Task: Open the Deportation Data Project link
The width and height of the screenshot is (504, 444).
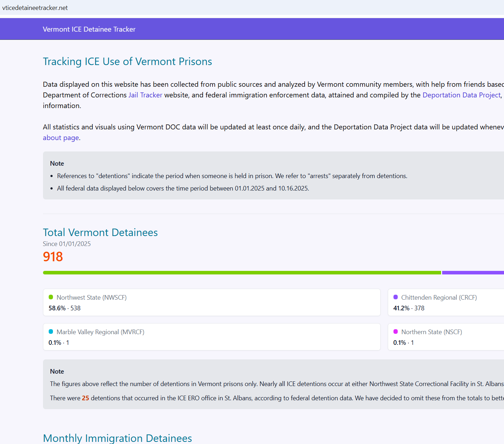Action: point(461,95)
